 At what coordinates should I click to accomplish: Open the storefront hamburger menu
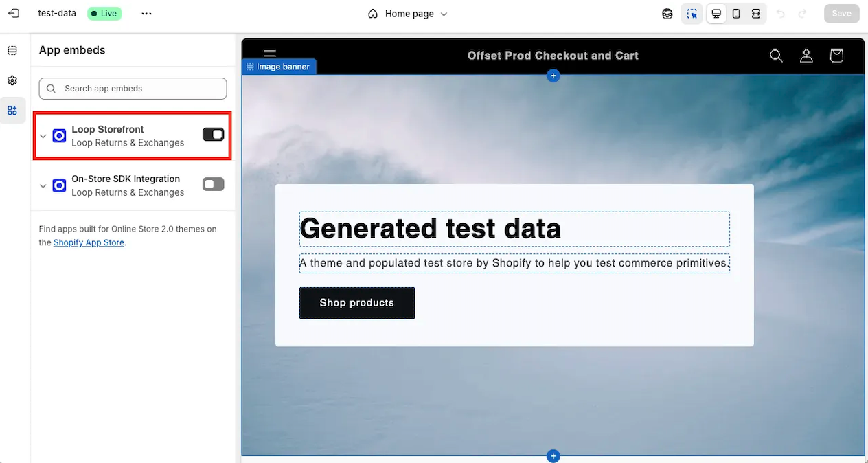click(270, 54)
